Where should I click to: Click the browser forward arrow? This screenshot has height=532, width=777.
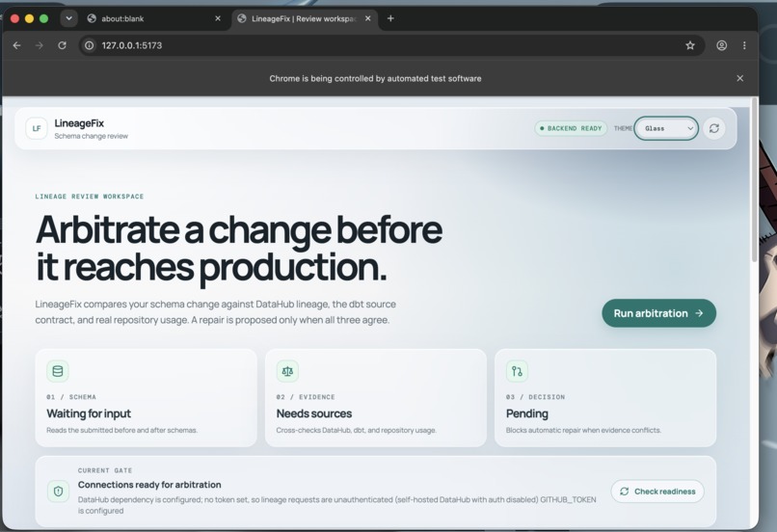coord(40,45)
